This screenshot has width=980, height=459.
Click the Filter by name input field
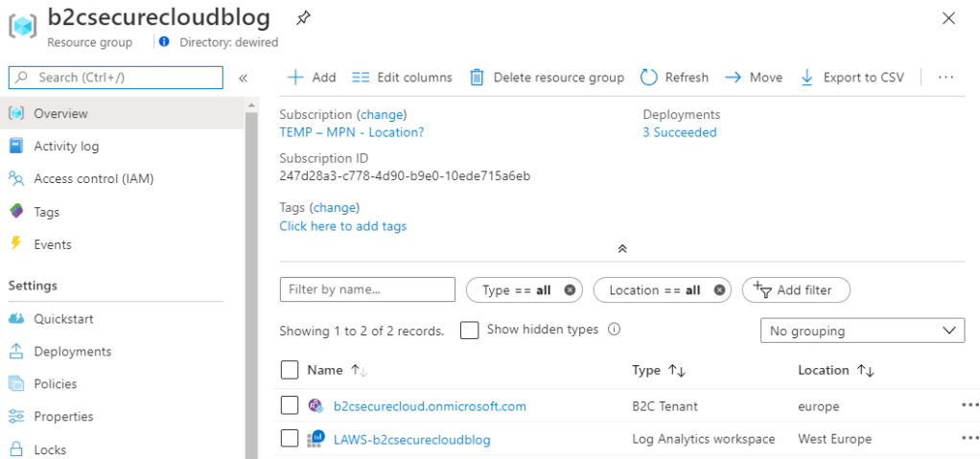(x=367, y=289)
